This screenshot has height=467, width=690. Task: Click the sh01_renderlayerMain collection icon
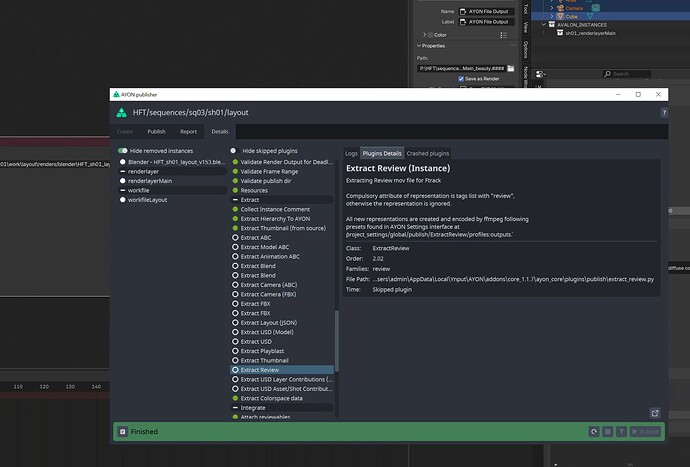point(560,33)
